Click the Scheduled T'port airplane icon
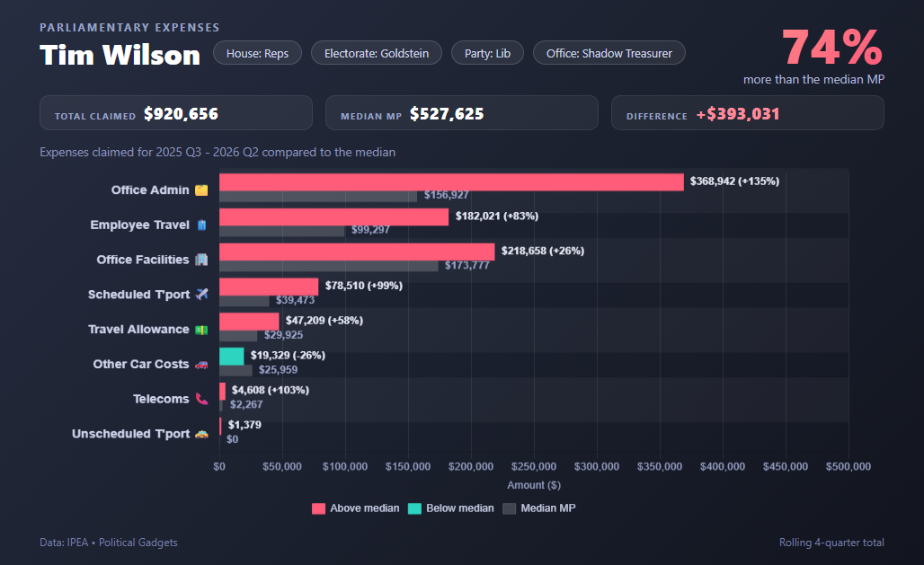Image resolution: width=924 pixels, height=565 pixels. (201, 294)
